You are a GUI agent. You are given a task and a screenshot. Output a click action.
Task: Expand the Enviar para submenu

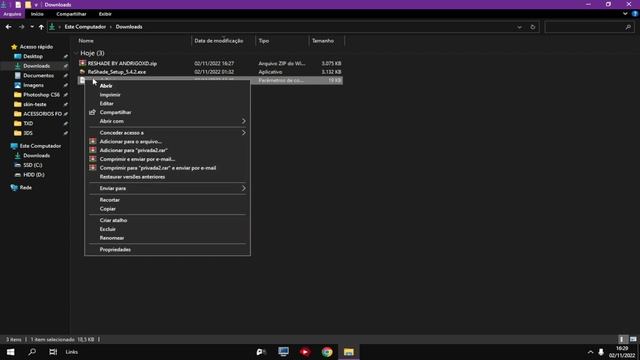[x=167, y=188]
